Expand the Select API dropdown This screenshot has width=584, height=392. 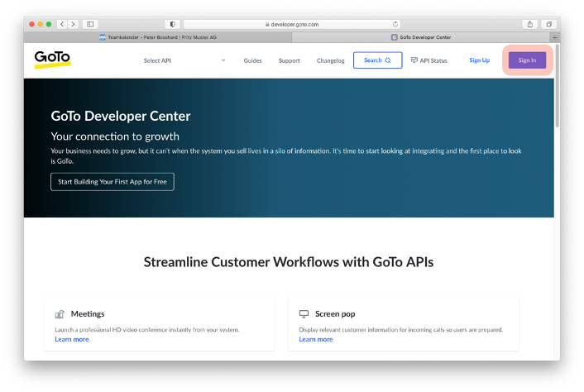184,60
